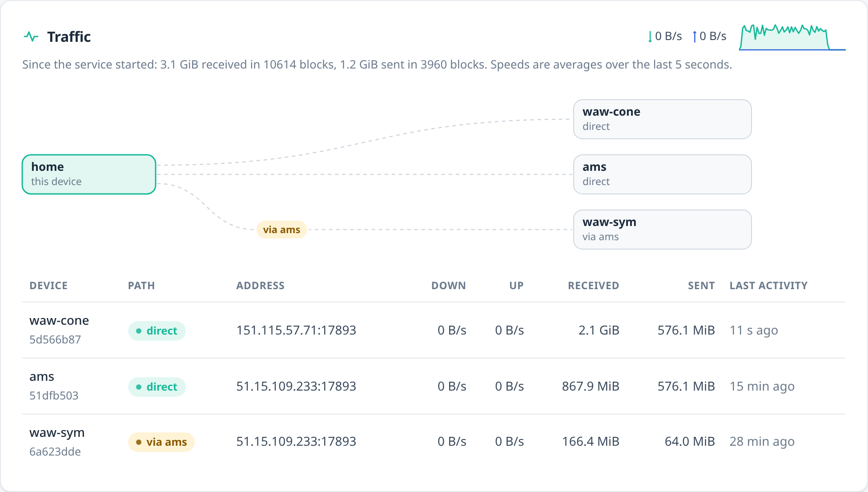Click 28 min ago activity text
This screenshot has width=868, height=492.
tap(762, 441)
